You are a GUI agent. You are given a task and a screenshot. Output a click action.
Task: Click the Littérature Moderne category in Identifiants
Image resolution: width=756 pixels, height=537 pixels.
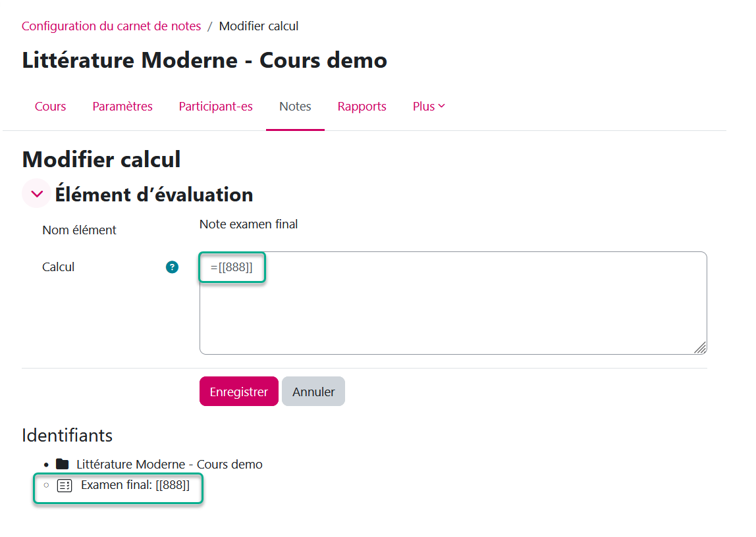point(169,464)
